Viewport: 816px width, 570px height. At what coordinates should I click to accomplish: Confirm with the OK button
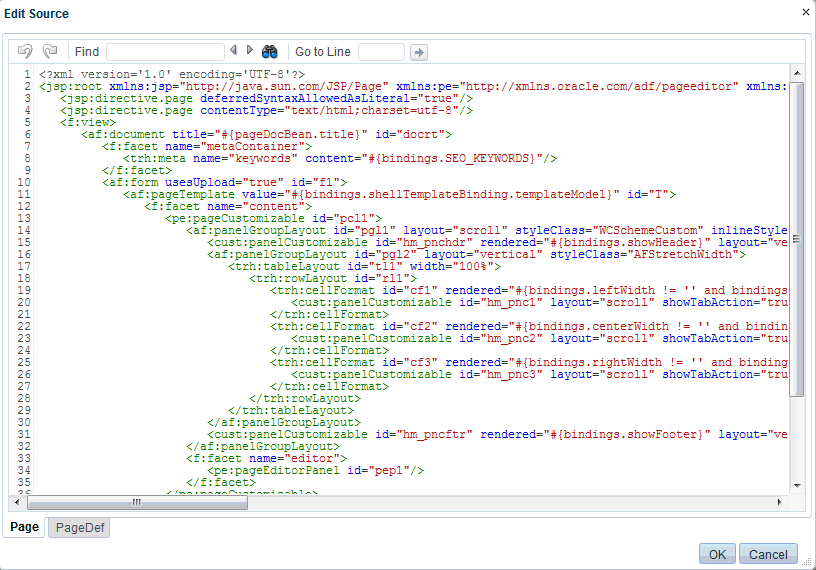point(717,554)
